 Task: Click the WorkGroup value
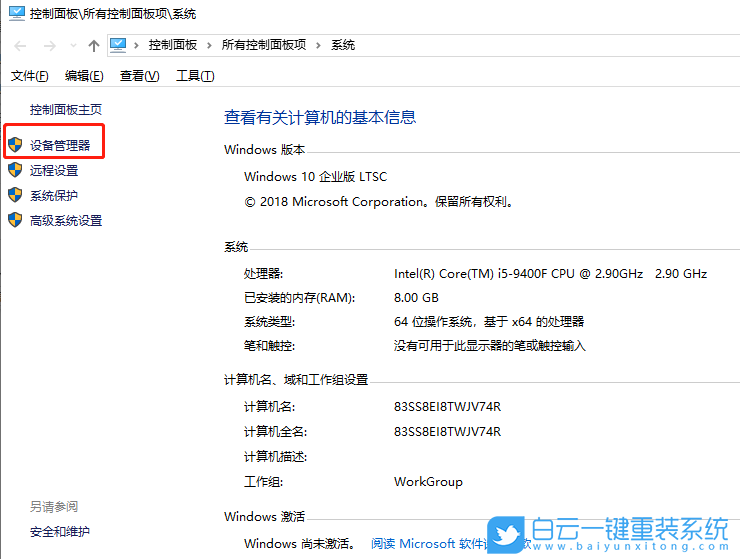click(x=428, y=482)
